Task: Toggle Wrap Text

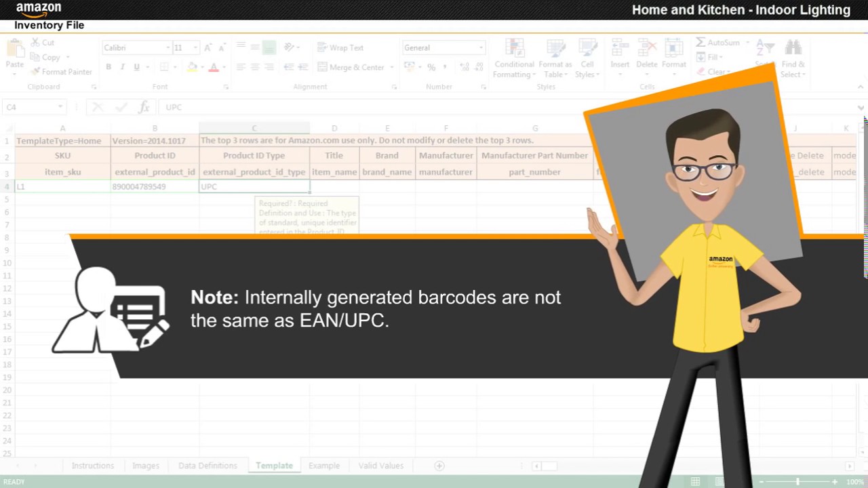Action: [340, 47]
